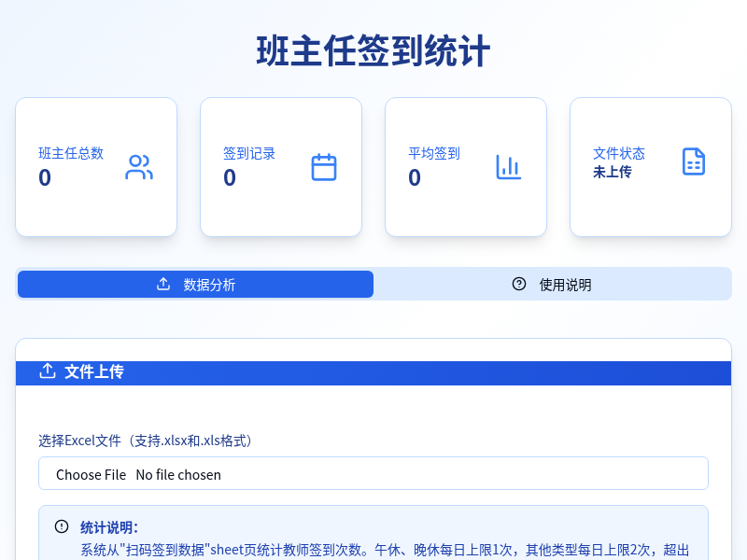Click the upload icon beside 文件上传 header
Viewport: 747px width, 560px height.
click(48, 371)
